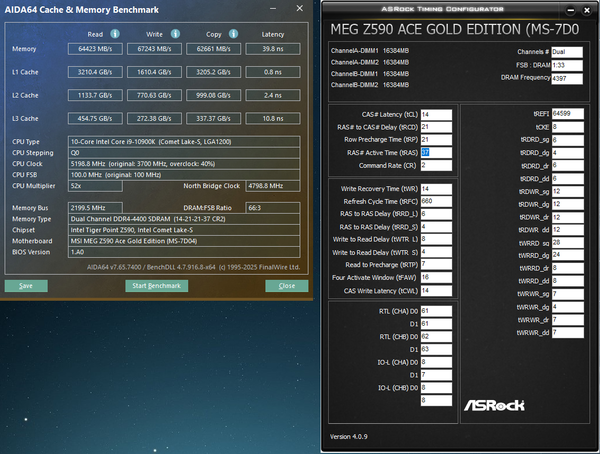Click the Copy column info icon
This screenshot has width=600, height=454.
tap(233, 34)
